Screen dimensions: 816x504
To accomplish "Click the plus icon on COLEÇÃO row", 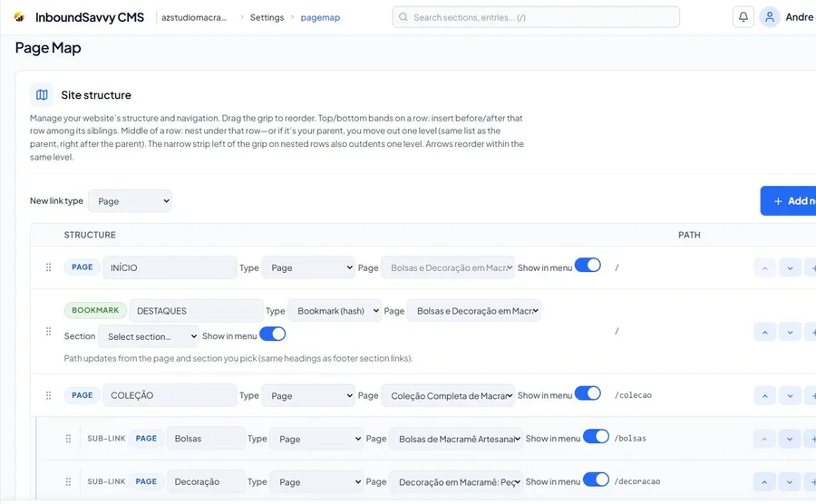I will point(811,396).
